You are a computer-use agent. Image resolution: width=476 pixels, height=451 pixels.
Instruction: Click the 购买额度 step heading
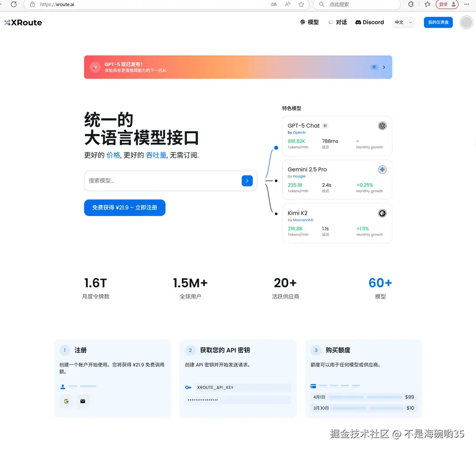pyautogui.click(x=338, y=350)
